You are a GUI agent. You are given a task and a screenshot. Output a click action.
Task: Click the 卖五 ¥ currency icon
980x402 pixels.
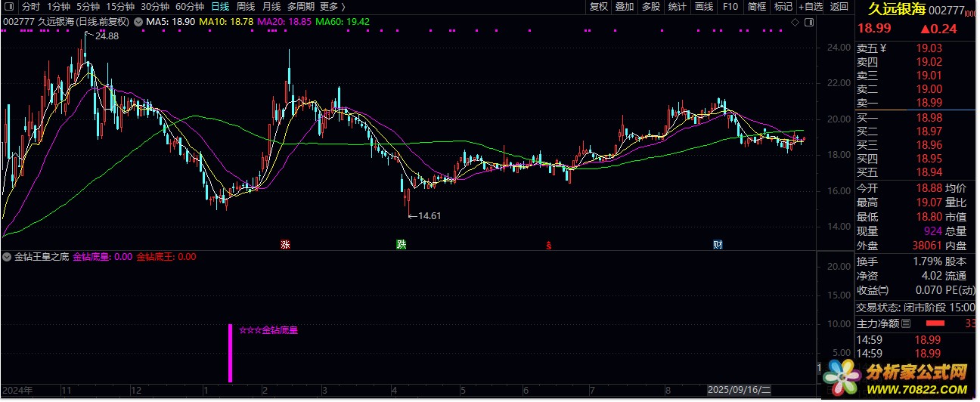[x=882, y=48]
